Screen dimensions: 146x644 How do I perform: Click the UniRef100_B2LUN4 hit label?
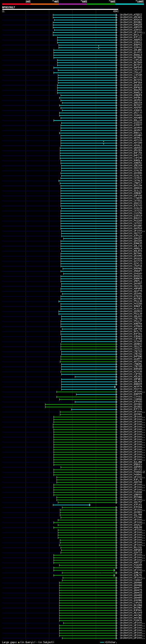[x=131, y=462]
